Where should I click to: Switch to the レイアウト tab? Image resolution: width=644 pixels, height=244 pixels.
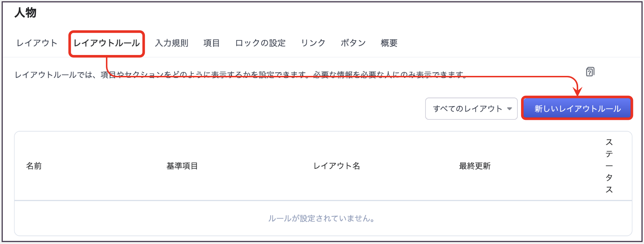pos(37,43)
